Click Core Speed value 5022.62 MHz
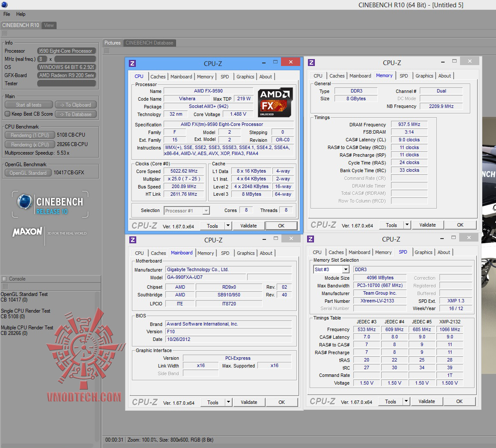Image resolution: width=496 pixels, height=448 pixels. 184,171
